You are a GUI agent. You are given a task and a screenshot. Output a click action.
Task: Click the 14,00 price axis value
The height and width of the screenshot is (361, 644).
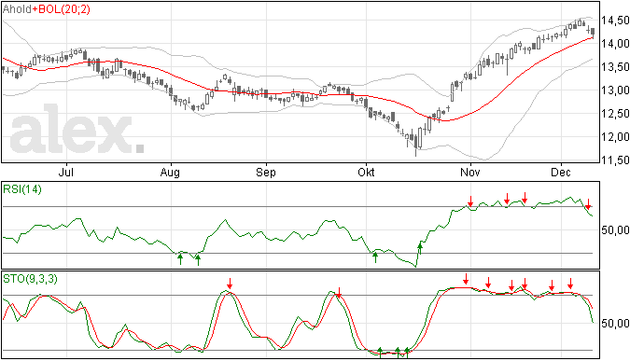click(x=615, y=44)
